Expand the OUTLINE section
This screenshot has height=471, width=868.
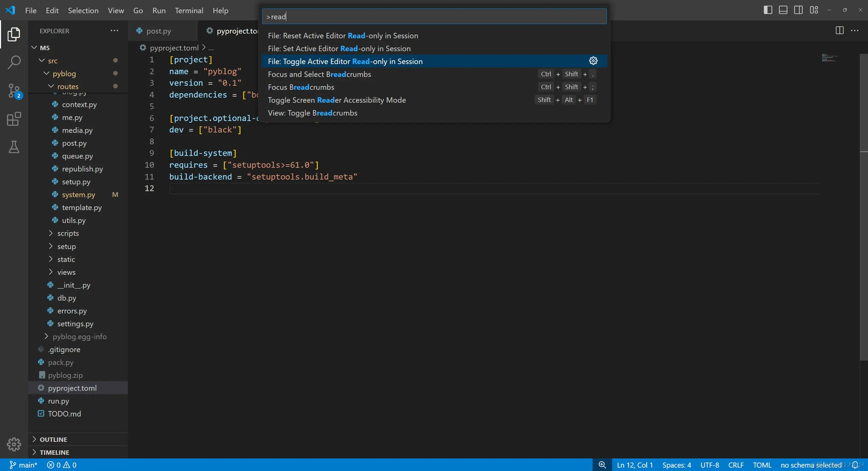pos(53,439)
